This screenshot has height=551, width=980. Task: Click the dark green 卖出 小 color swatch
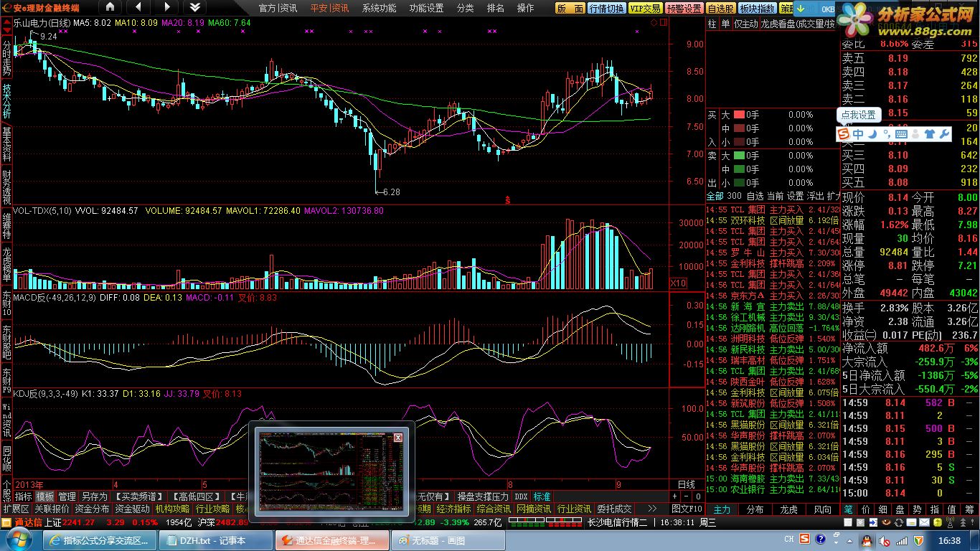(739, 183)
